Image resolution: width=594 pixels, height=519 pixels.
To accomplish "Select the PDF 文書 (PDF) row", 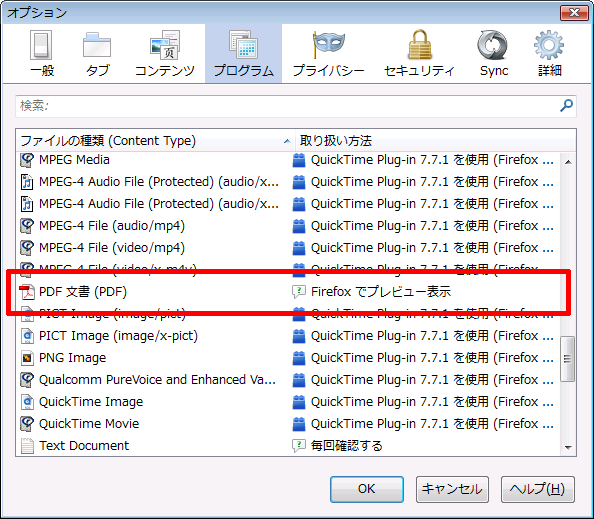I will (x=288, y=292).
